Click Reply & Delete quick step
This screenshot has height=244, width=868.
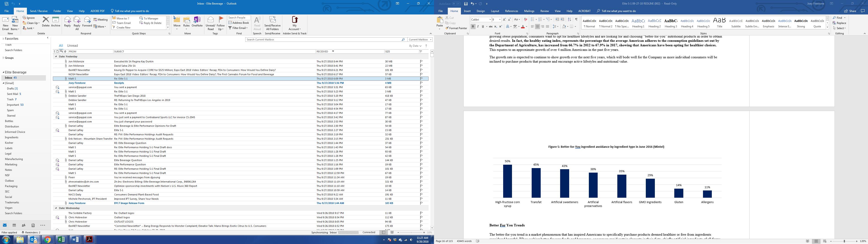[x=151, y=23]
